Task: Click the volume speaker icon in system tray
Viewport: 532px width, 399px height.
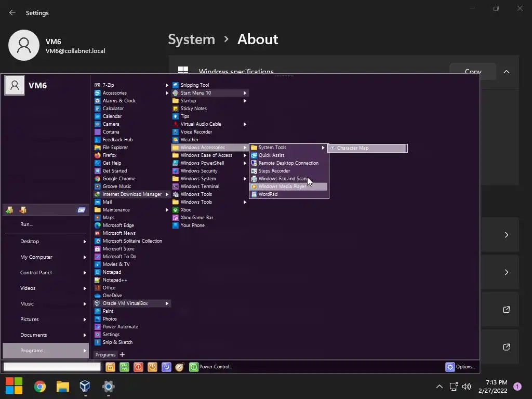Action: (467, 387)
